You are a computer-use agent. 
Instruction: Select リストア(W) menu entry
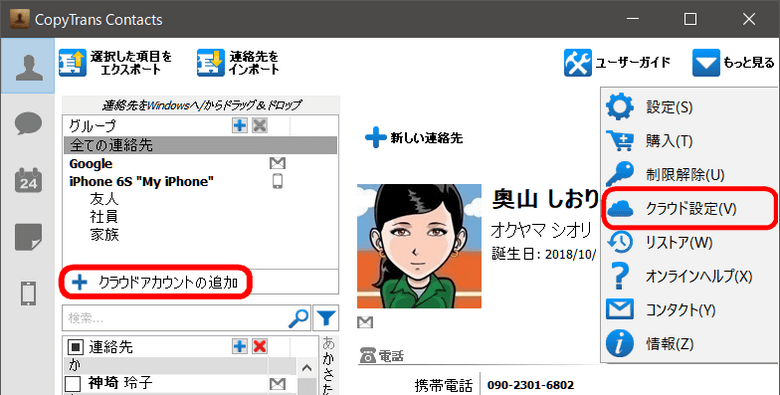(x=689, y=242)
